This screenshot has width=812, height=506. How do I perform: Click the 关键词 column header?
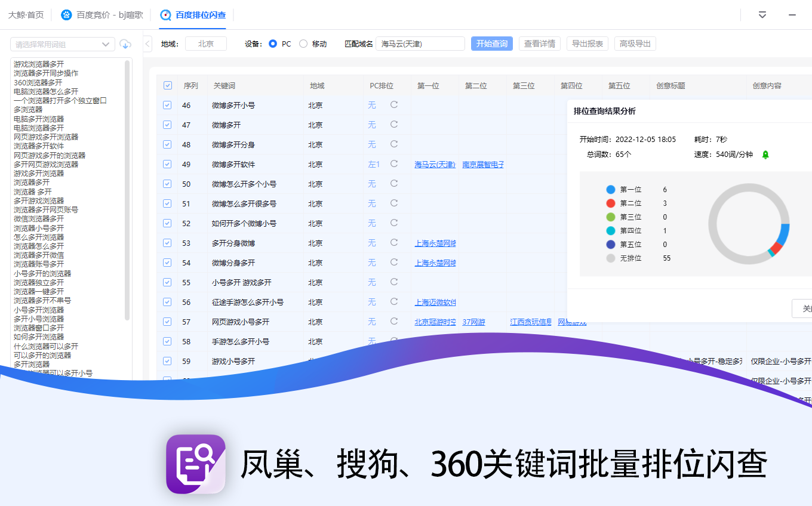click(224, 85)
